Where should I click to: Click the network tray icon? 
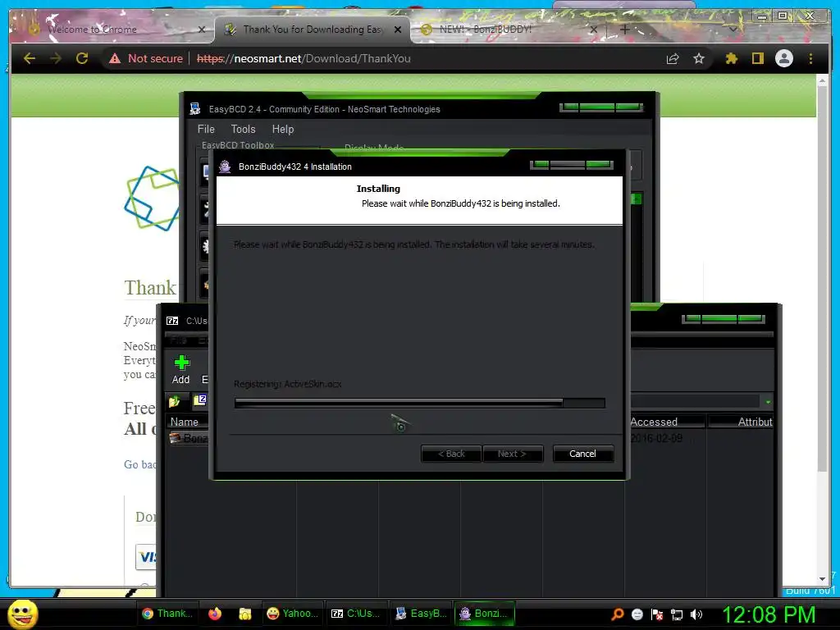(677, 614)
